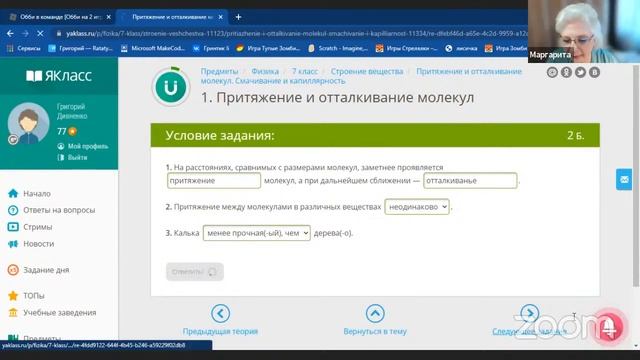Image resolution: width=640 pixels, height=360 pixels.
Task: Click the play icon beside Стримы
Action: click(x=13, y=227)
